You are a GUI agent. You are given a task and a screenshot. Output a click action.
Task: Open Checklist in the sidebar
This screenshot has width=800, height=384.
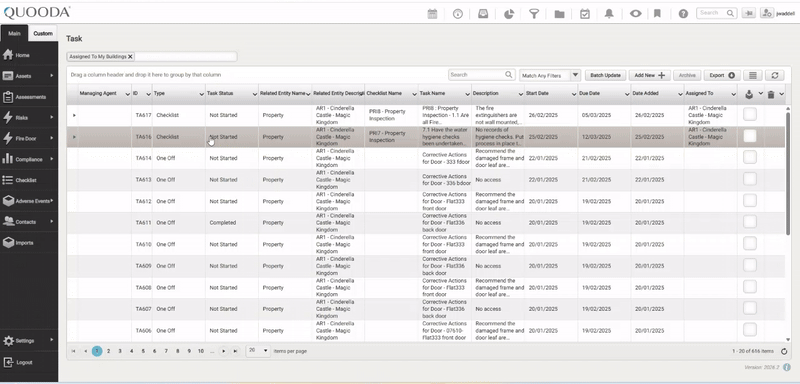click(x=29, y=180)
